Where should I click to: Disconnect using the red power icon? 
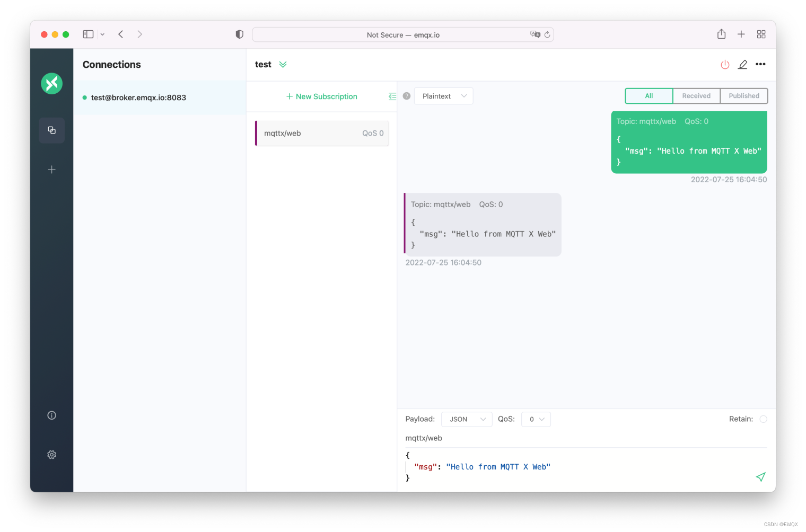[x=725, y=64]
